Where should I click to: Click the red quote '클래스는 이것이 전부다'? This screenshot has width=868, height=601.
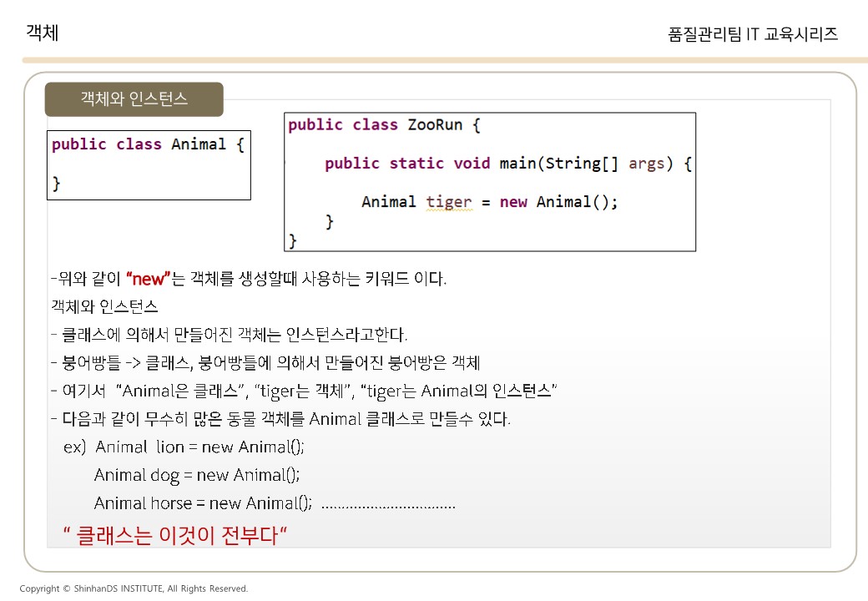175,535
